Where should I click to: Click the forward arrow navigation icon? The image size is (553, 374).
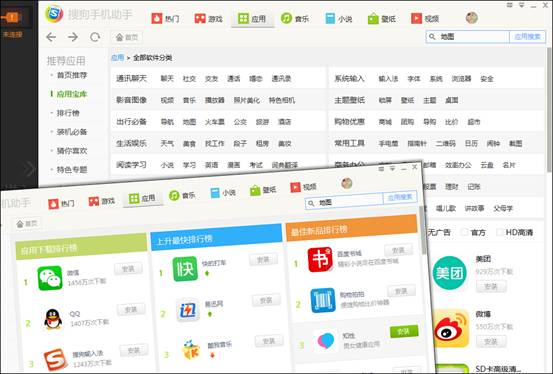click(73, 37)
